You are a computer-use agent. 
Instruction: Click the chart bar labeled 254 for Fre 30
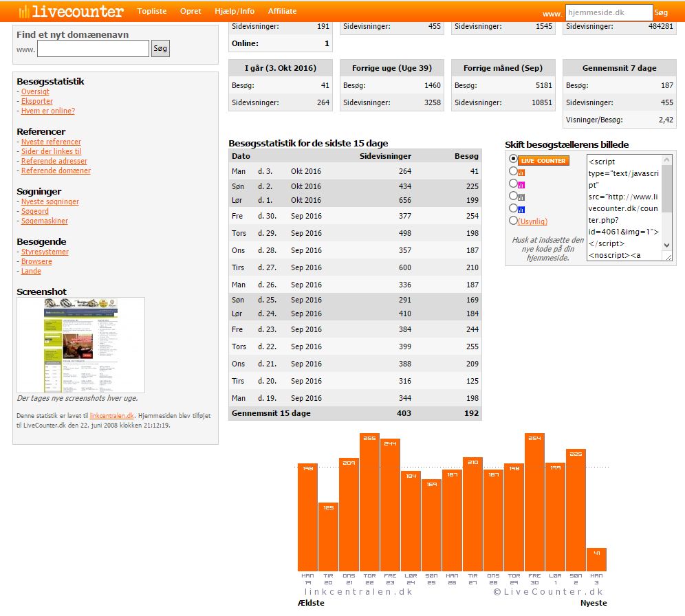534,503
